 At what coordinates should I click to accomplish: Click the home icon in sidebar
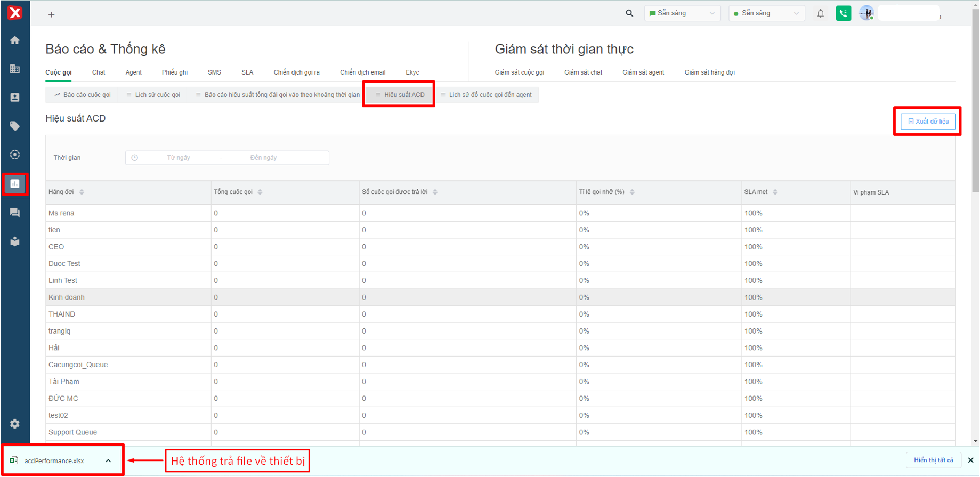pos(15,41)
